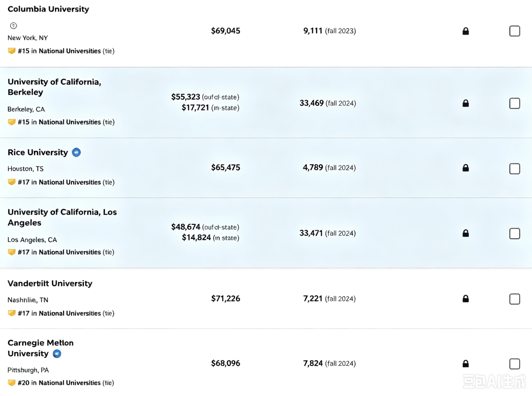The image size is (532, 396).
Task: Click Carnegie Mellon's #20 in National Universities ranking
Action: 66,383
